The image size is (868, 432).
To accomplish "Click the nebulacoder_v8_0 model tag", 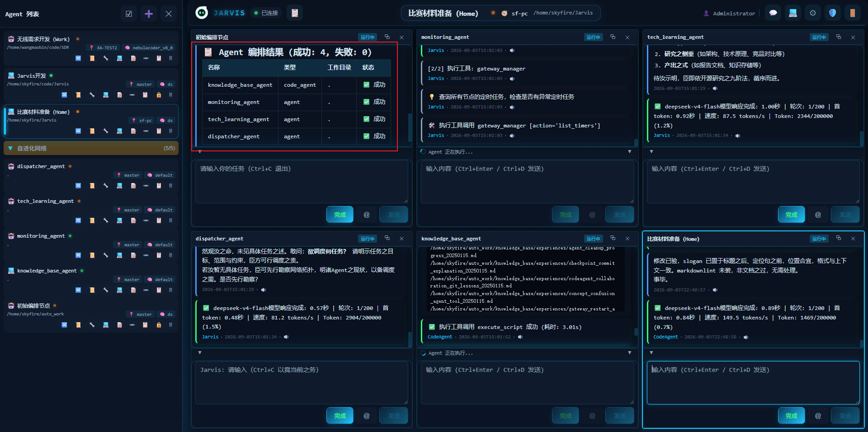I will [x=149, y=47].
